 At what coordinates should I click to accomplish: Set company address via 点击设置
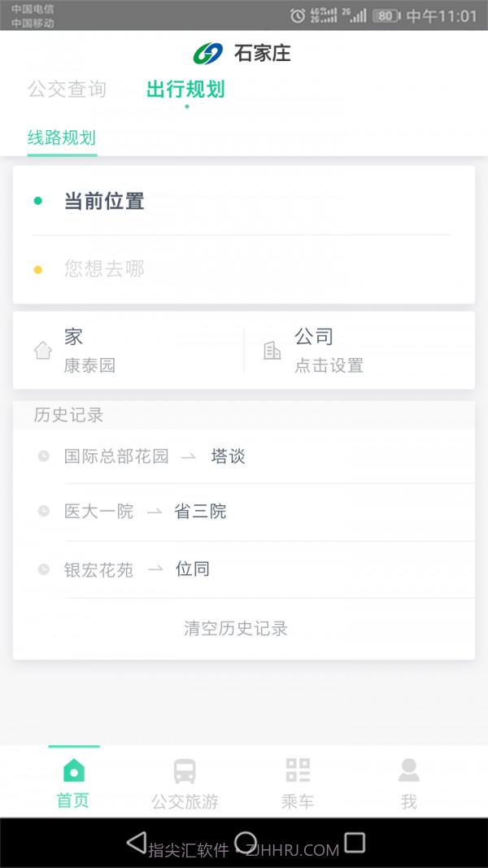pos(329,365)
